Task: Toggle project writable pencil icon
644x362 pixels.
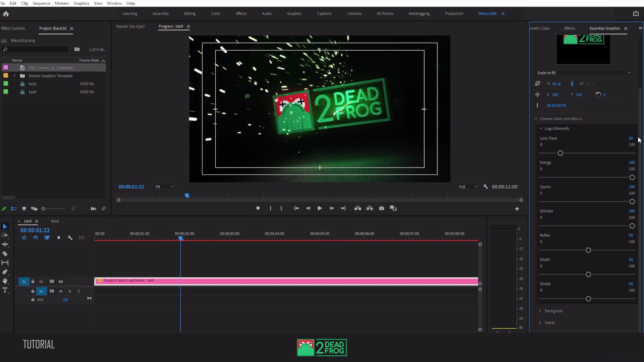Action: click(4, 209)
